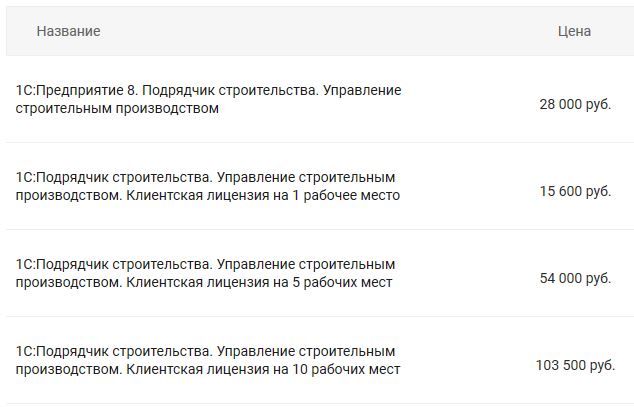This screenshot has width=634, height=407.
Task: Click blank space left of 15 600 руб.
Action: (470, 191)
